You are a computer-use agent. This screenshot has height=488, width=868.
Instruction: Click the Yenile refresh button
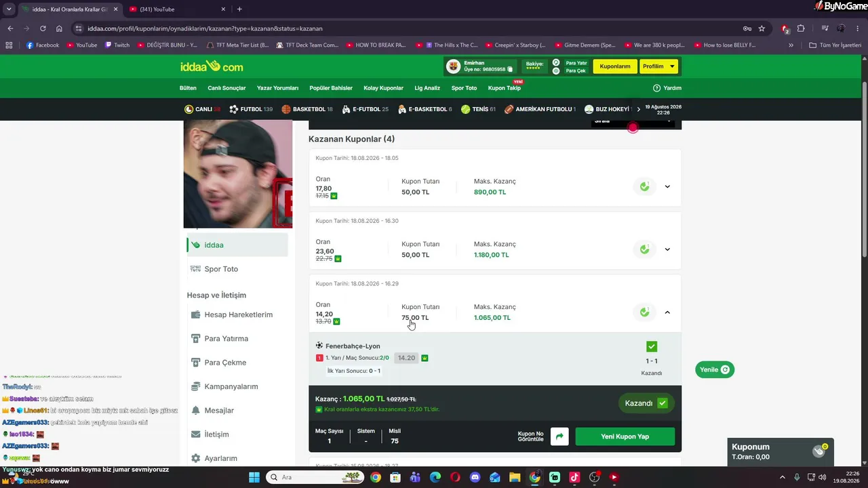pos(715,369)
